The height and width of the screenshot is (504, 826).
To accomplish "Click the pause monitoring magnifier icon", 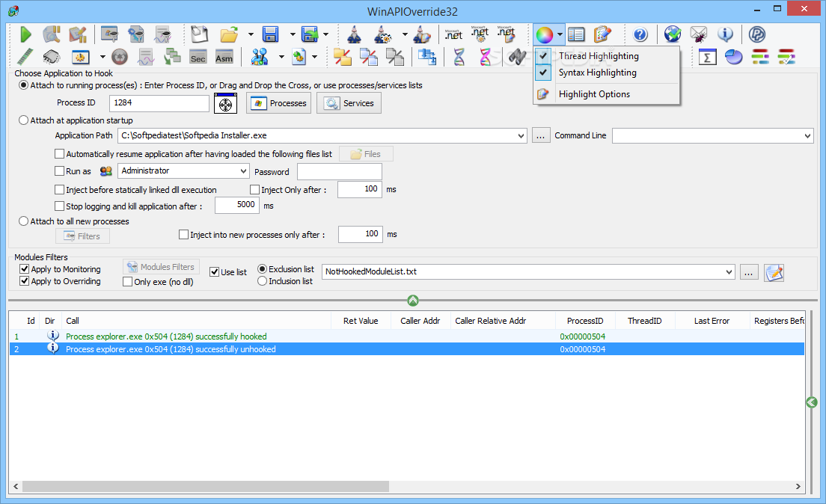I will 51,34.
